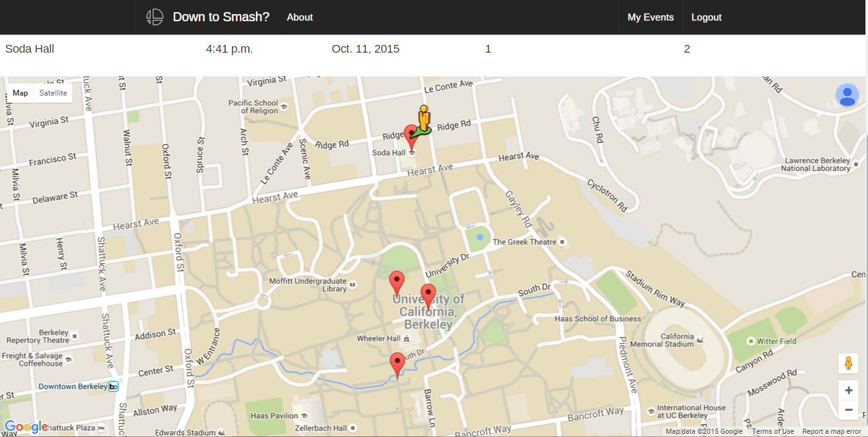Image resolution: width=868 pixels, height=437 pixels.
Task: Click the red marker near Wheeler Hall
Action: click(x=398, y=364)
